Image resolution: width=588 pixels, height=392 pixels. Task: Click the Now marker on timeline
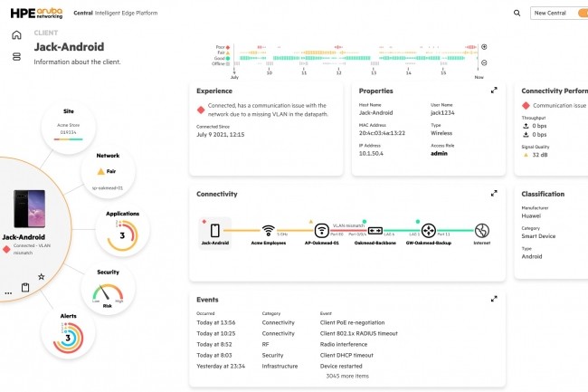(479, 77)
